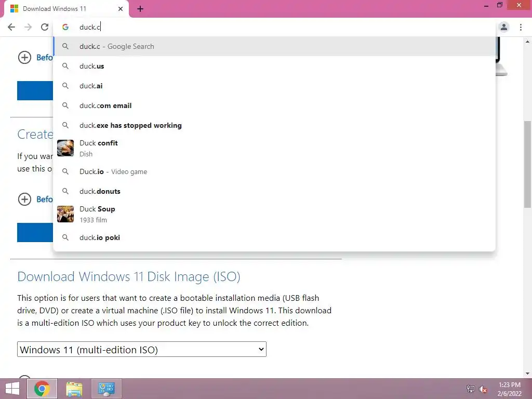The image size is (532, 399).
Task: Click the first blue download button
Action: [35, 90]
